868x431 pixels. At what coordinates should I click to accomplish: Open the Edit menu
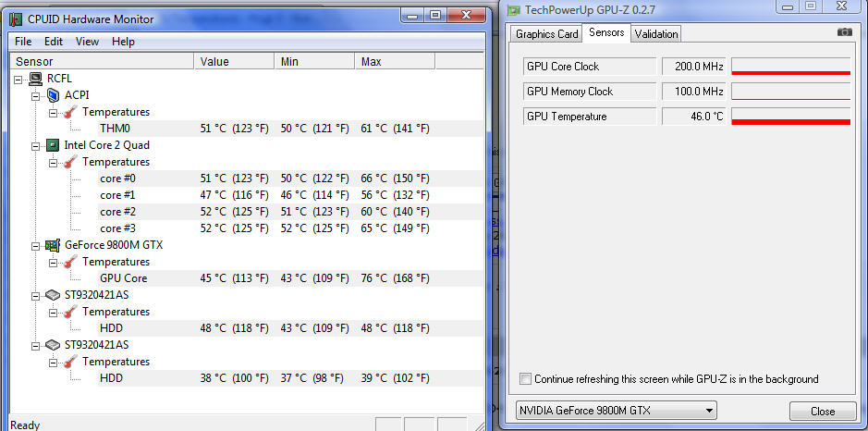tap(54, 42)
